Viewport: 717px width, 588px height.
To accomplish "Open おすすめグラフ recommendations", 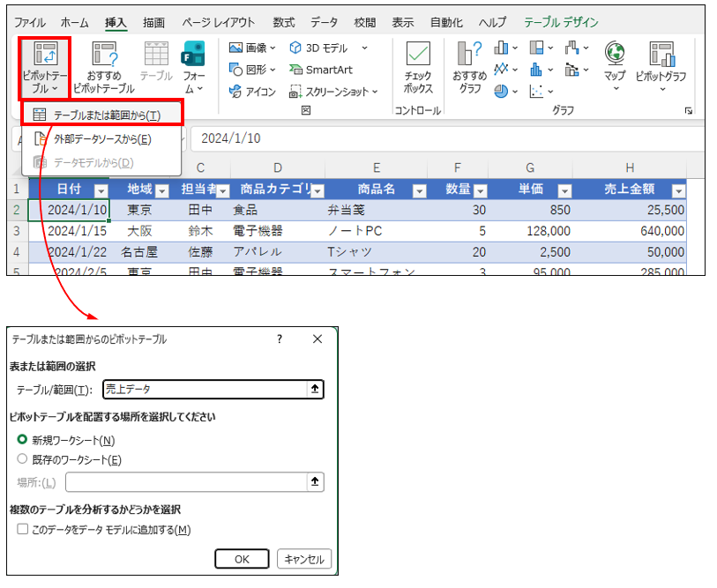I will [468, 65].
